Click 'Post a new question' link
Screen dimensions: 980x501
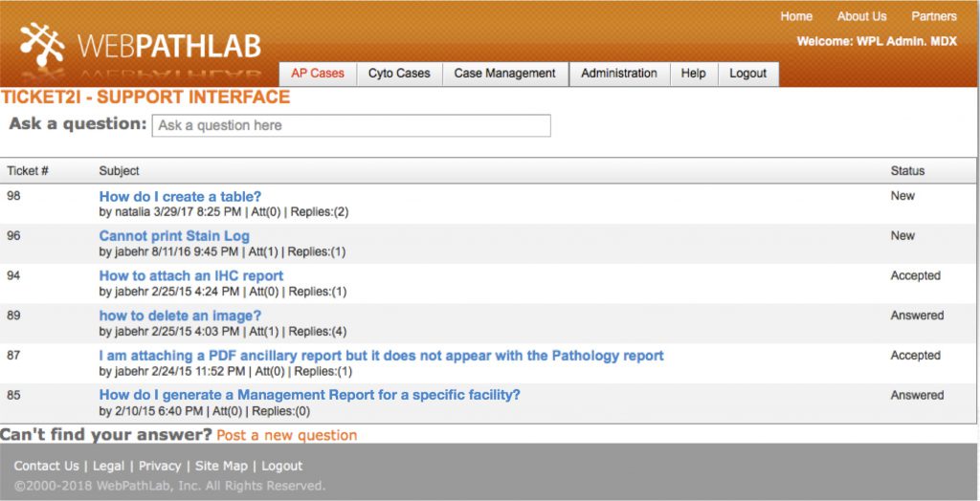tap(287, 435)
